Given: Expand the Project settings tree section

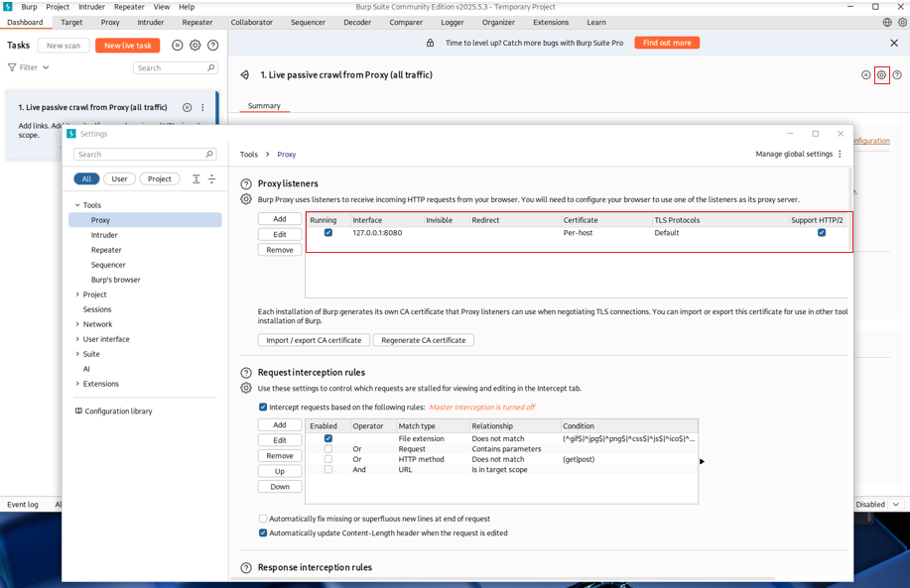Looking at the screenshot, I should point(77,294).
